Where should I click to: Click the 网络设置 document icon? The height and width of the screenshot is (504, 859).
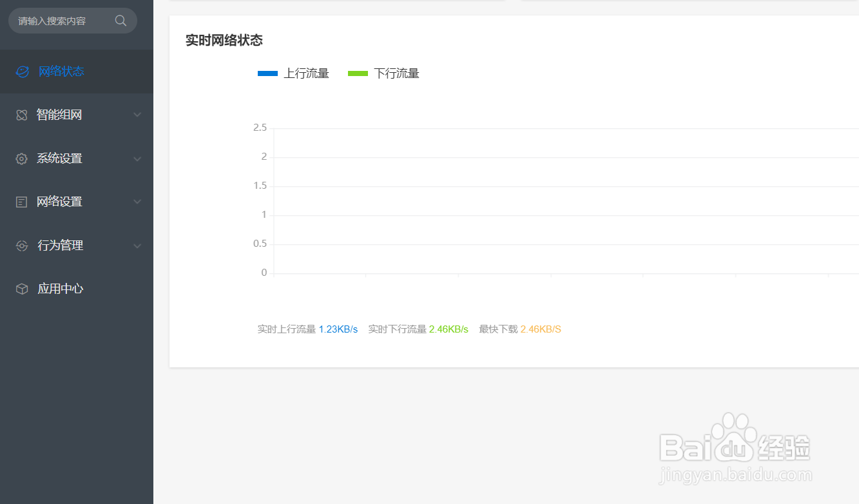[x=21, y=201]
